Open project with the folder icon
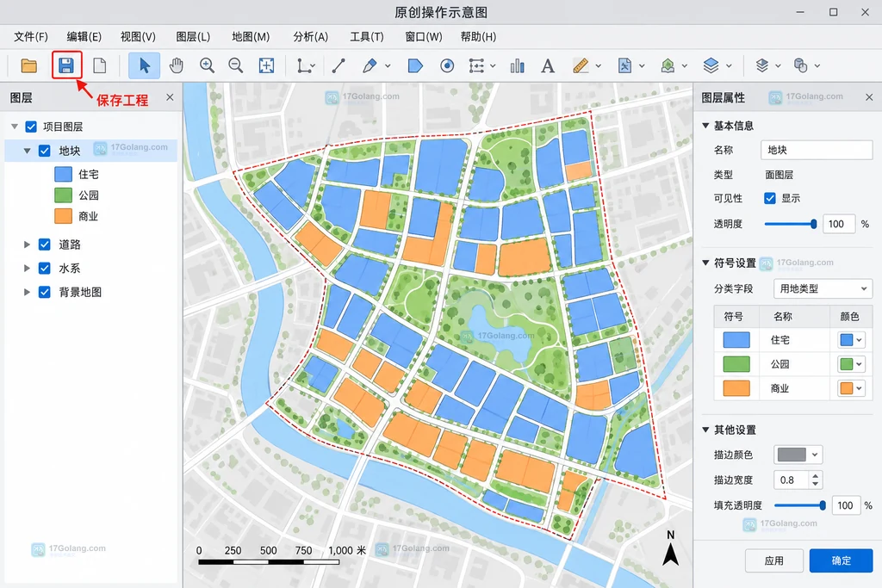The height and width of the screenshot is (588, 882). point(28,65)
